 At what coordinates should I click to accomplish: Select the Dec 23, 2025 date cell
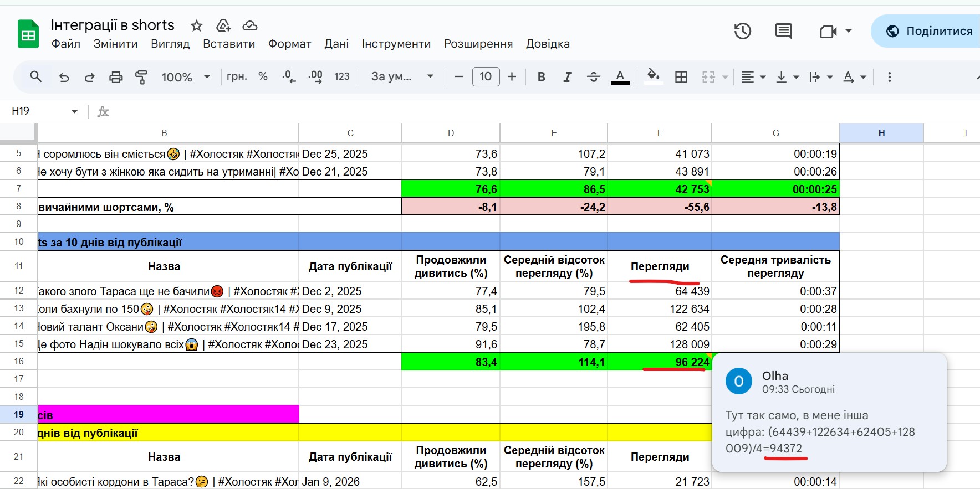[350, 344]
